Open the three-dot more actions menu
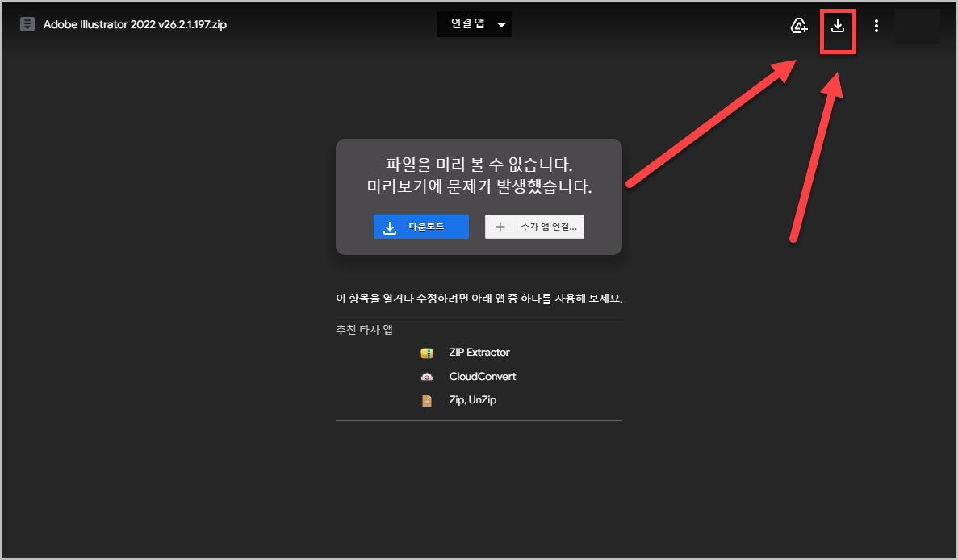The image size is (958, 560). point(876,26)
